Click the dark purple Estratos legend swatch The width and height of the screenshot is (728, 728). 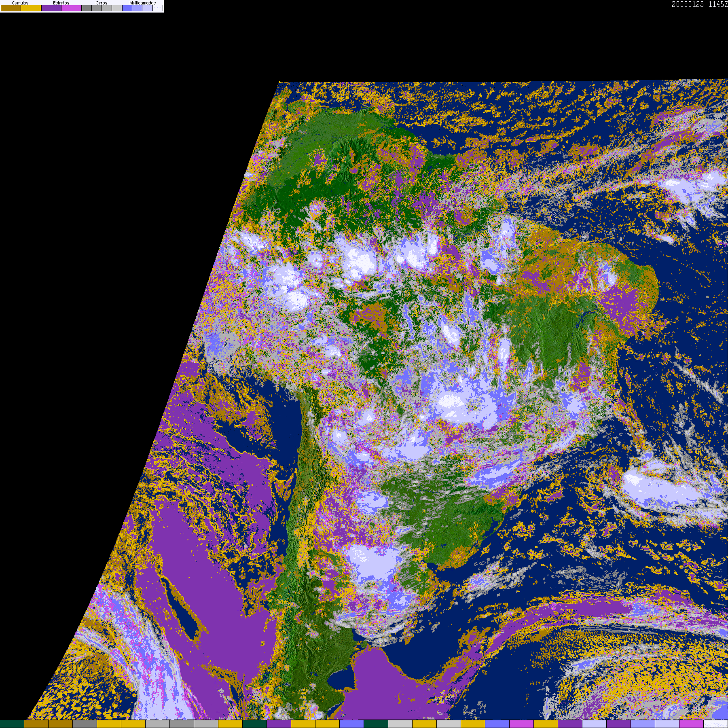click(x=51, y=8)
